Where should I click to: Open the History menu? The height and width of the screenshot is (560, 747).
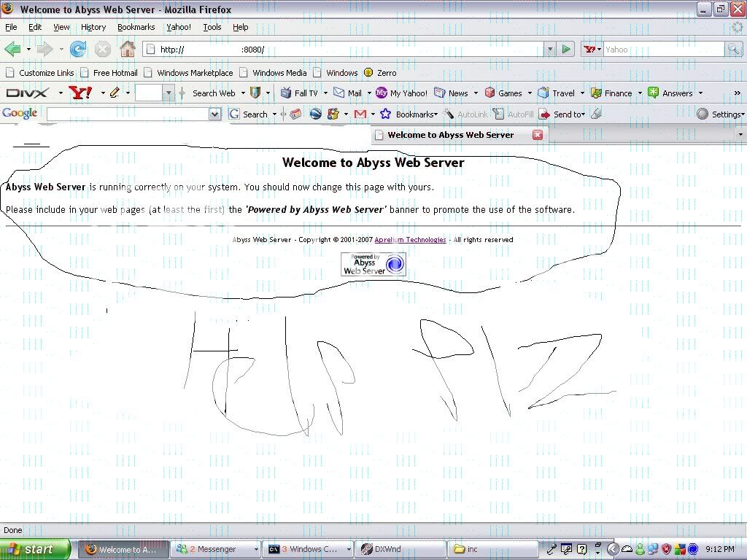[x=93, y=27]
